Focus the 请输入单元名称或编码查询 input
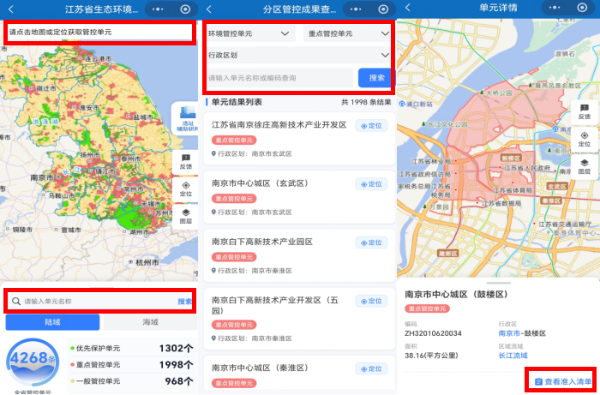This screenshot has width=600, height=395. tap(280, 78)
